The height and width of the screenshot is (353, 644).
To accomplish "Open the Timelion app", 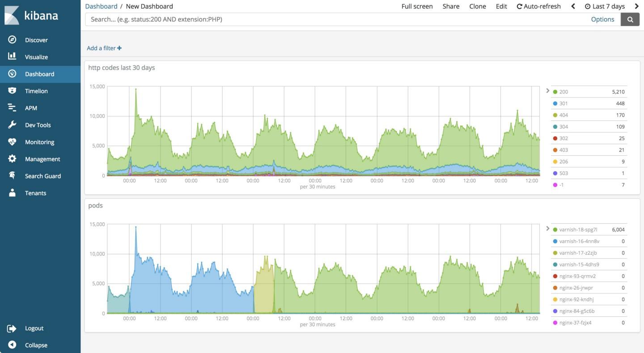I will click(x=36, y=91).
